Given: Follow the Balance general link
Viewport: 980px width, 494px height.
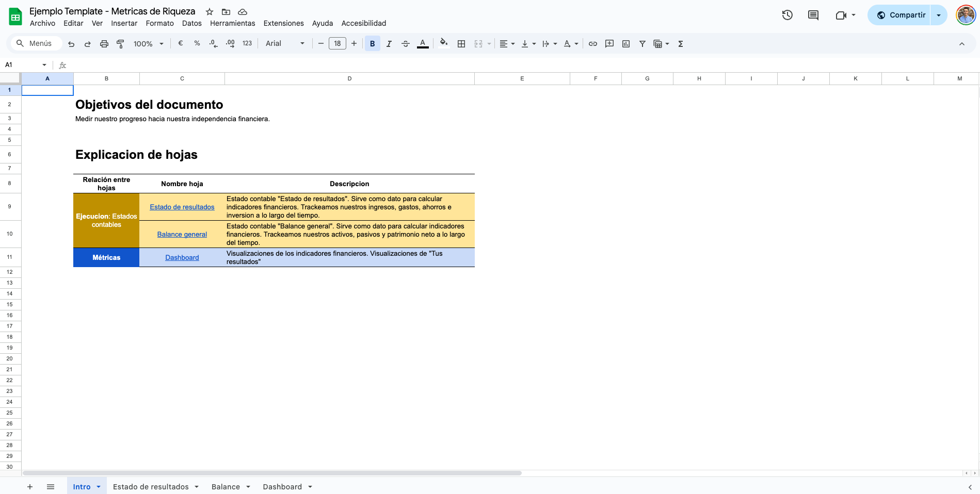Looking at the screenshot, I should 182,234.
